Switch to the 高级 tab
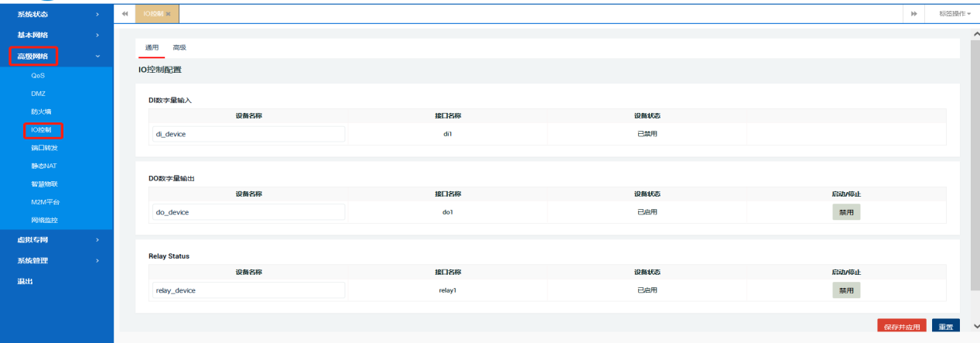 point(179,48)
